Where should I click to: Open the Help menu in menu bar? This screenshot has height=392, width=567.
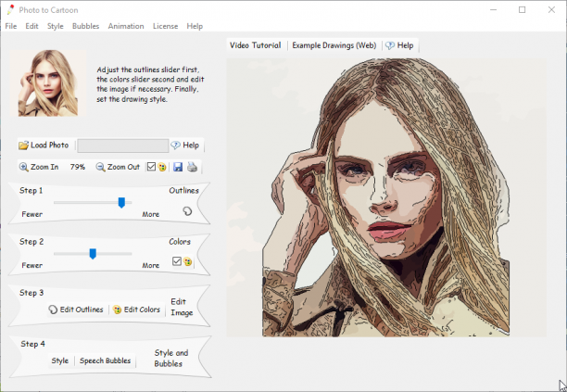(x=195, y=26)
